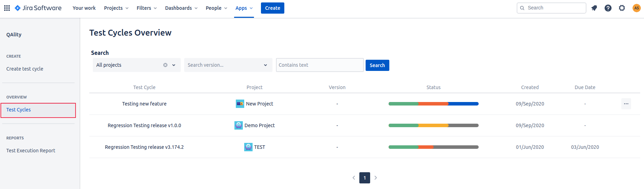This screenshot has width=644, height=189.
Task: Select Test Cycles in sidebar
Action: [38, 110]
